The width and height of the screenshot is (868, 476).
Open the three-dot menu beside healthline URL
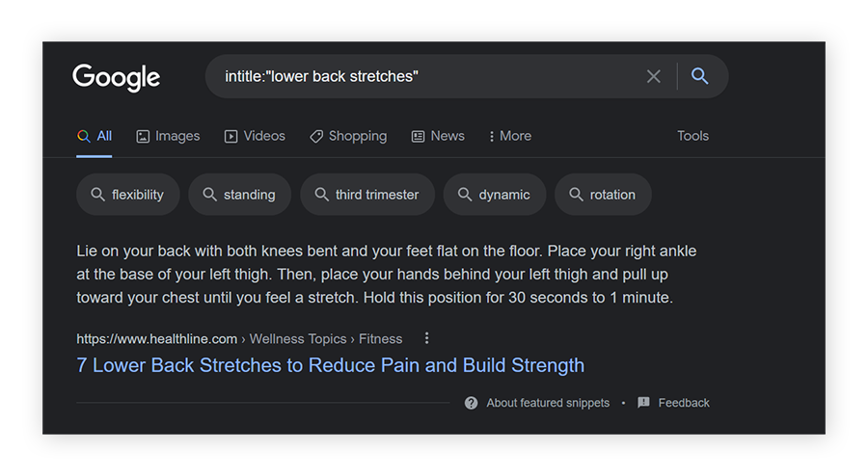[x=427, y=338]
